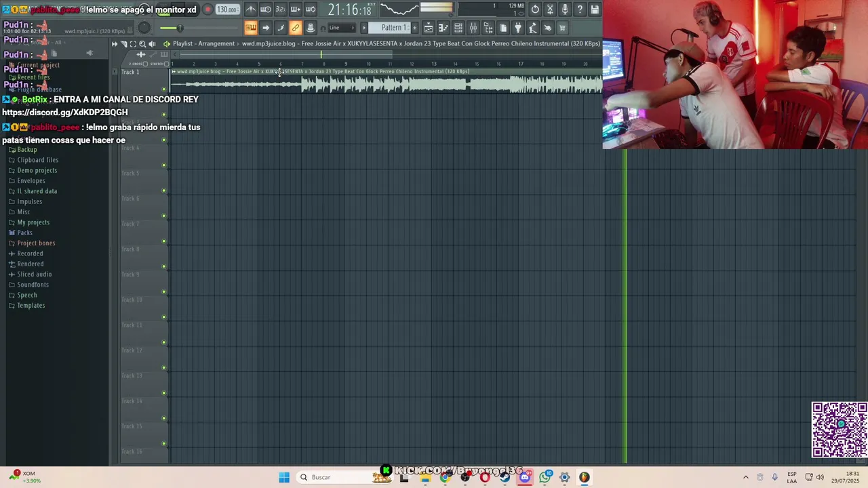
Task: Click the save project floppy icon
Action: pos(595,9)
